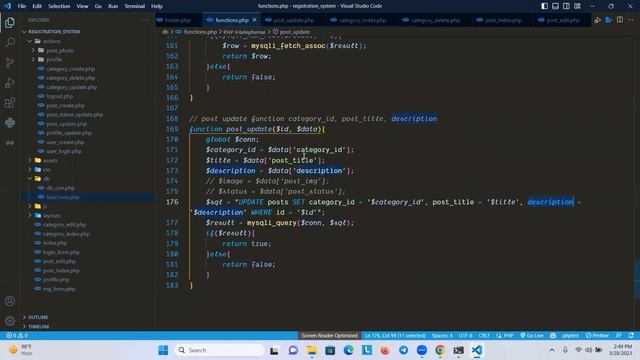640x360 pixels.
Task: Open the Customize Layout button
Action: 577,6
